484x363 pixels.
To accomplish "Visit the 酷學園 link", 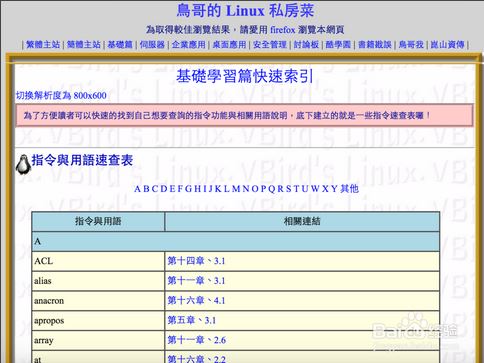I will coord(338,44).
